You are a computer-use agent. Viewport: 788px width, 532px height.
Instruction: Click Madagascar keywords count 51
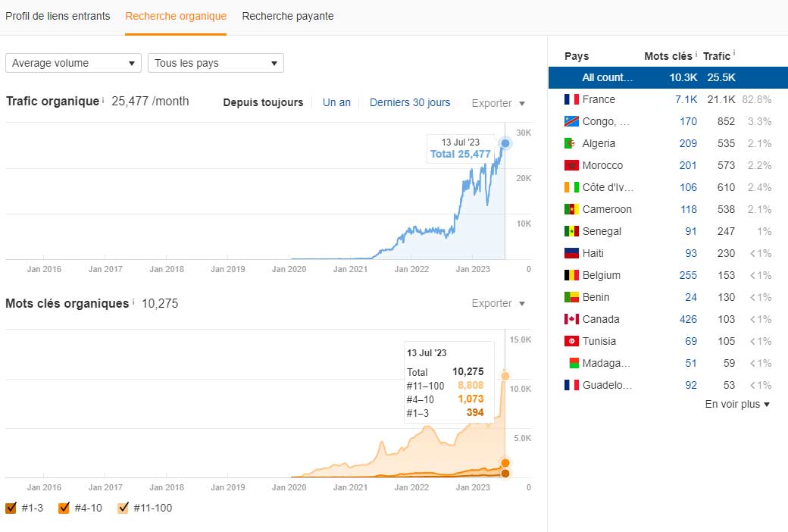691,363
